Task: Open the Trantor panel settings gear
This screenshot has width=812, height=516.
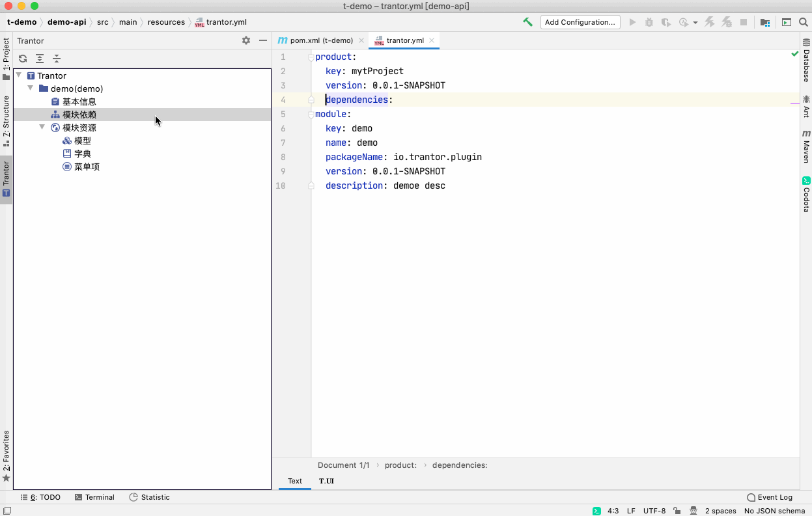Action: [x=246, y=40]
